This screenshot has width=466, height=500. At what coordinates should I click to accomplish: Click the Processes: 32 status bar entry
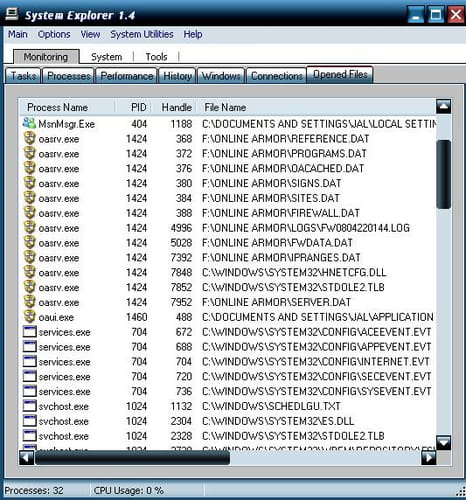[34, 490]
